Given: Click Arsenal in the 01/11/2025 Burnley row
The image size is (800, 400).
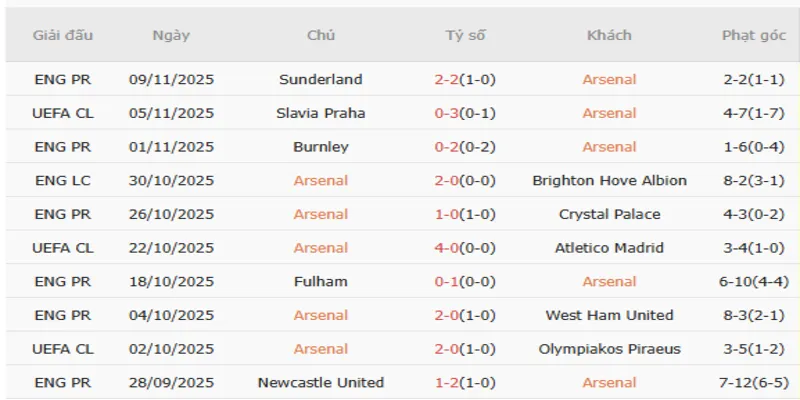Looking at the screenshot, I should click(x=609, y=147).
